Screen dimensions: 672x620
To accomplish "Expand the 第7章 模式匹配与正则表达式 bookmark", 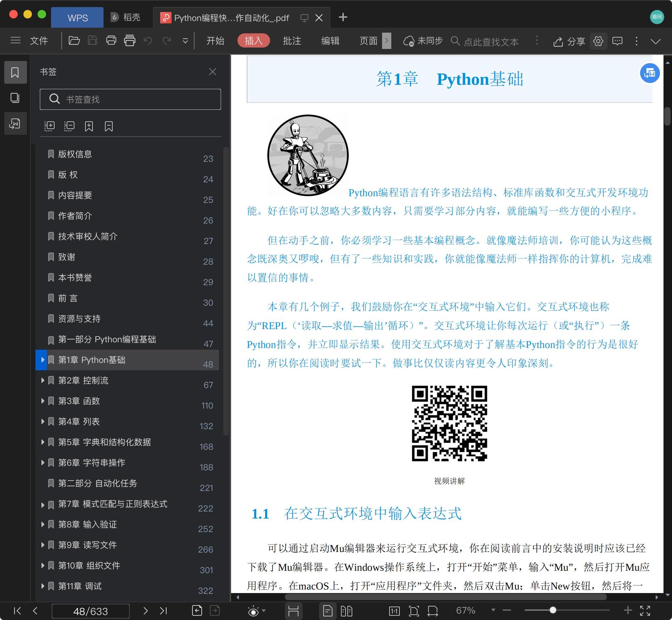I will tap(43, 505).
